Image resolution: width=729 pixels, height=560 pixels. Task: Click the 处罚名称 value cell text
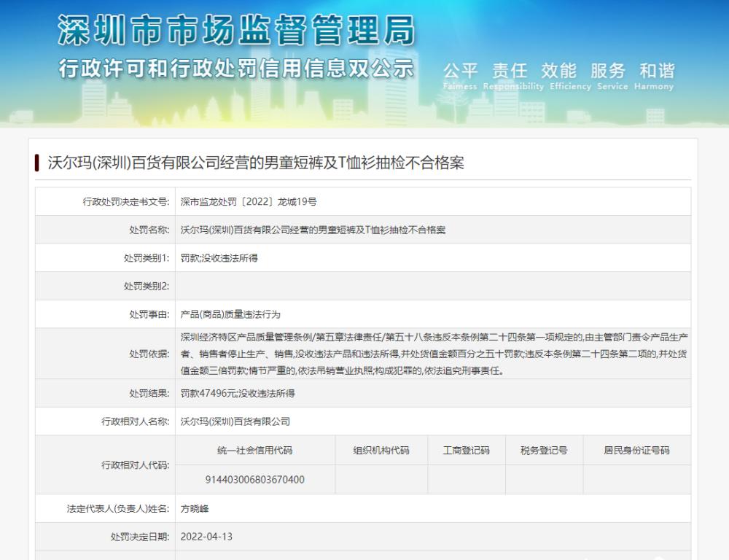[x=313, y=230]
